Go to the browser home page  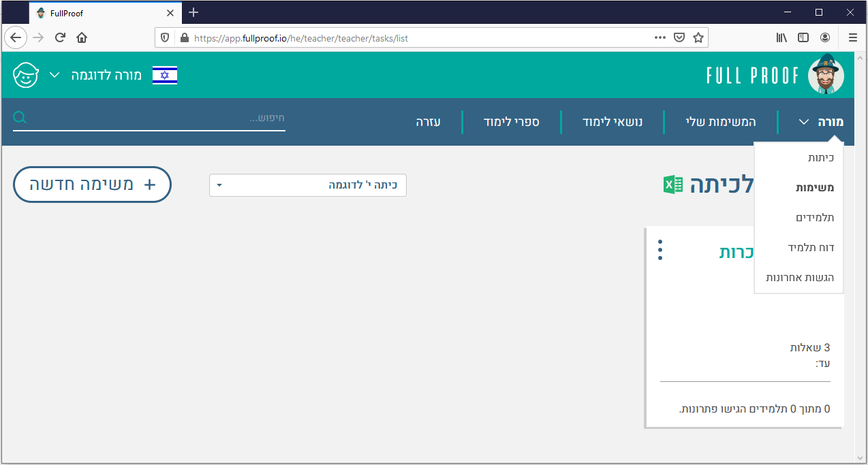[82, 38]
